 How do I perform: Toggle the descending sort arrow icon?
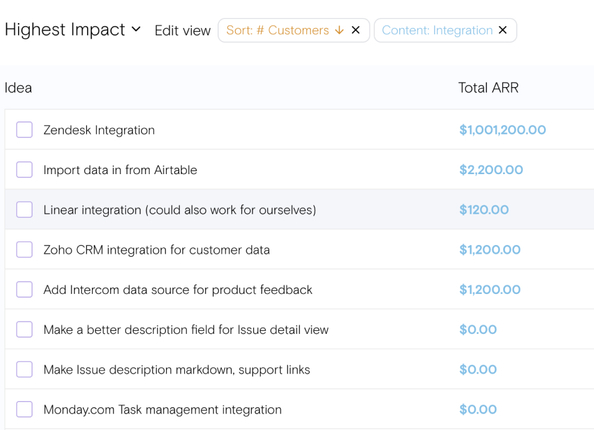tap(339, 30)
